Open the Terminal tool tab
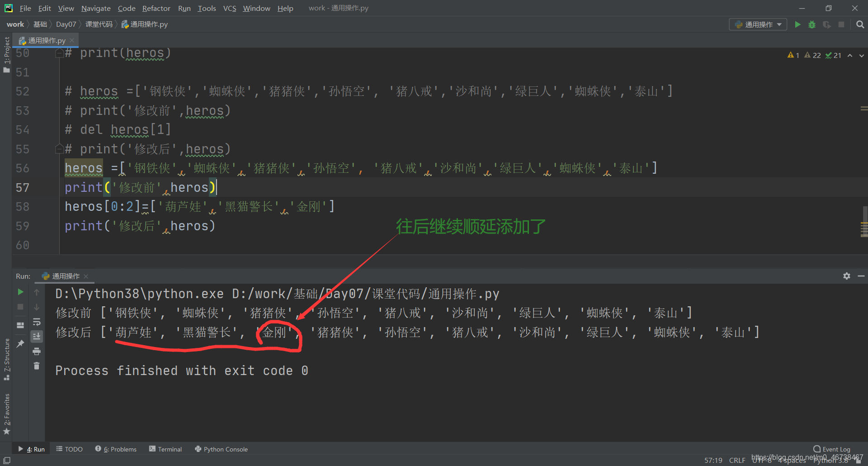 (x=165, y=449)
